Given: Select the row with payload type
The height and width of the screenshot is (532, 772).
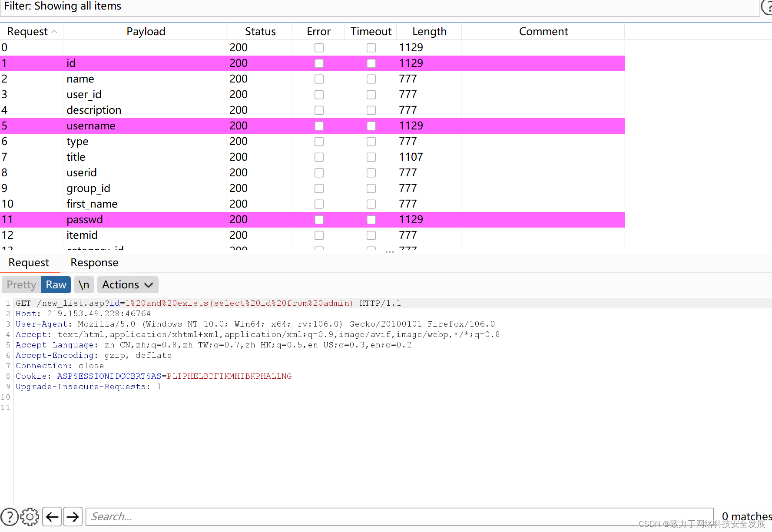Looking at the screenshot, I should point(312,142).
